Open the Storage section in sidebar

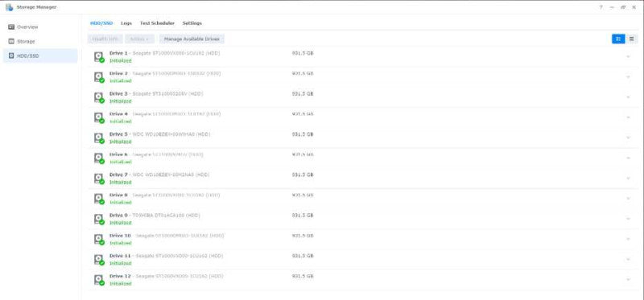(39, 42)
